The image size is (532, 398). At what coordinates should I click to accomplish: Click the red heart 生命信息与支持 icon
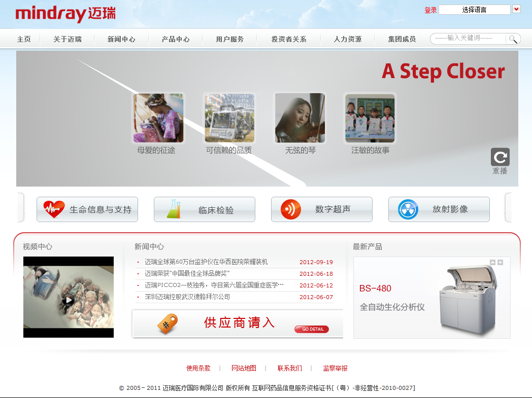tap(54, 209)
